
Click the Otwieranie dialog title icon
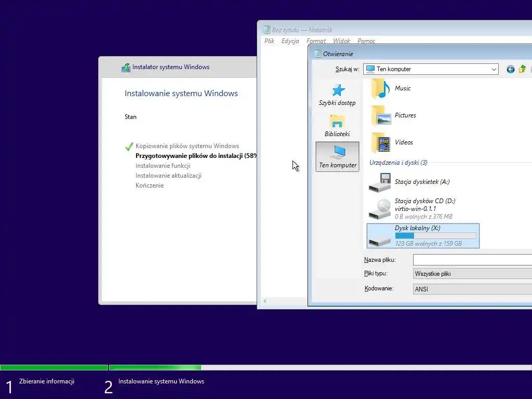coord(317,54)
